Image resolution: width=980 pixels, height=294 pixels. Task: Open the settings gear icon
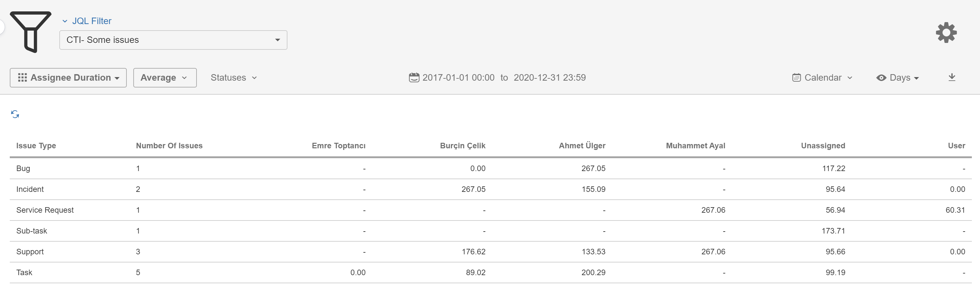[x=946, y=33]
